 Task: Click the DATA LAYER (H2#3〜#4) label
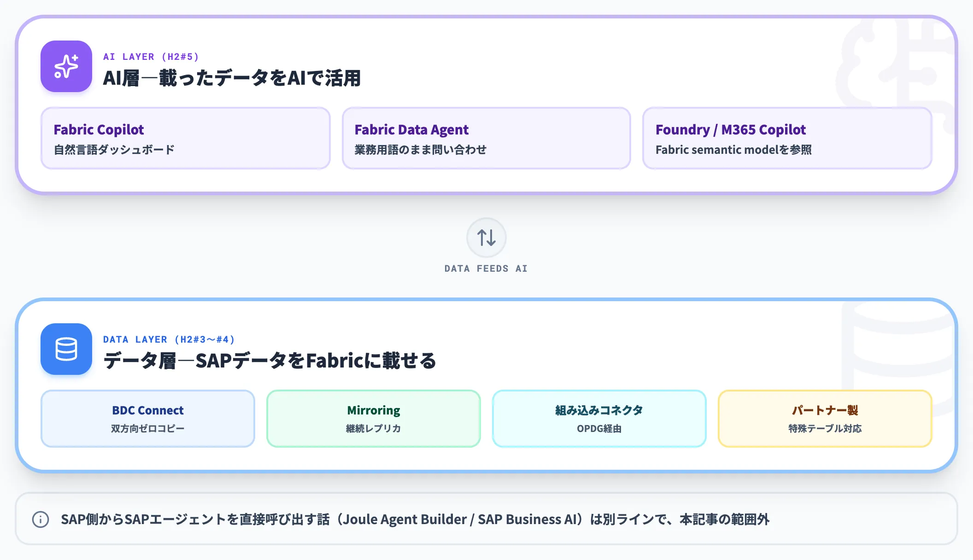click(x=169, y=339)
